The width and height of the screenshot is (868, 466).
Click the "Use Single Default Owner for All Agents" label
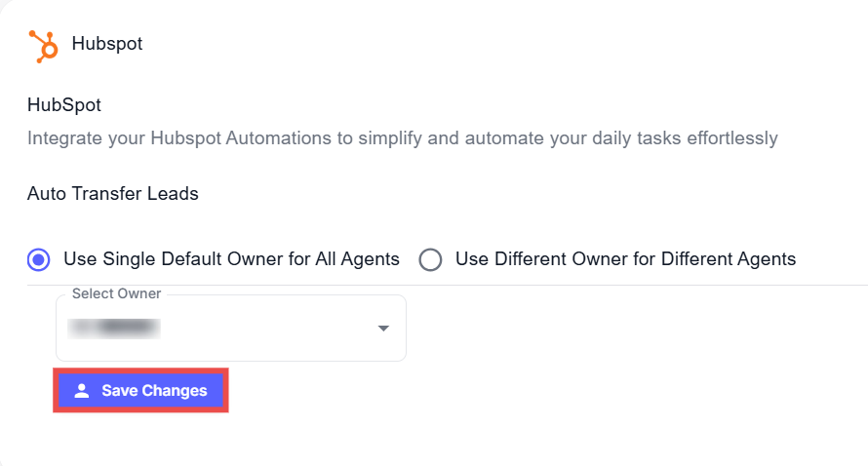231,259
